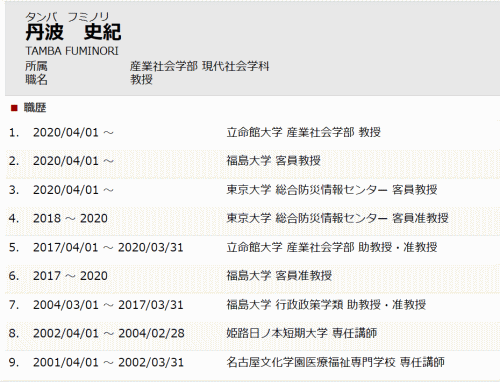Click the date in career row 1
500x382 pixels.
pos(73,133)
